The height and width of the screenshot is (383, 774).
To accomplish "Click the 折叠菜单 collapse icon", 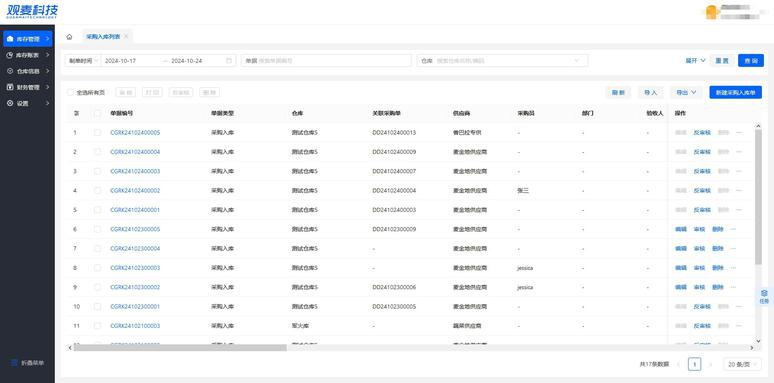I will click(14, 363).
